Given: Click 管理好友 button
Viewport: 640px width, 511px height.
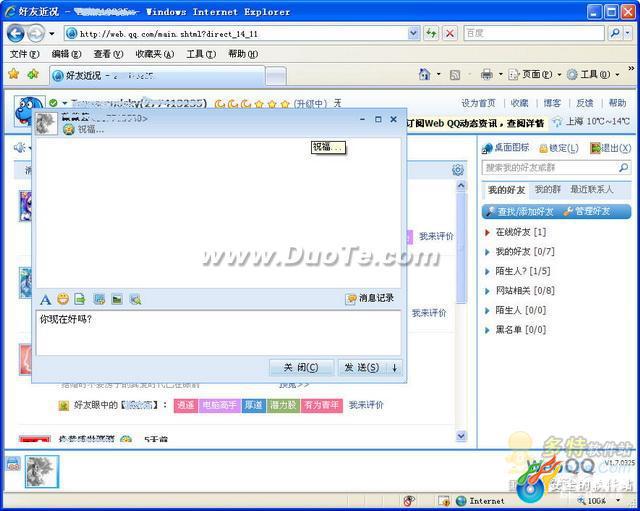Looking at the screenshot, I should pyautogui.click(x=587, y=211).
